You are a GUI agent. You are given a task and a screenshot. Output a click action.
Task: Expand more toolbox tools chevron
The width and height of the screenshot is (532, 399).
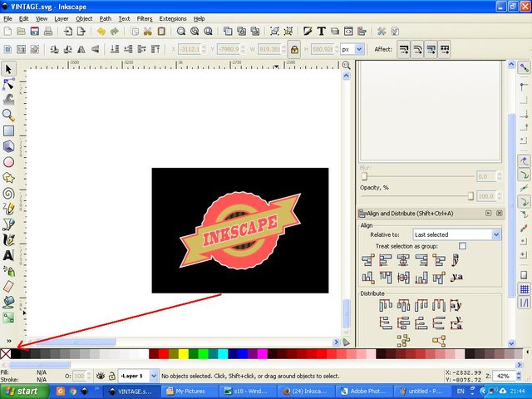coord(9,341)
